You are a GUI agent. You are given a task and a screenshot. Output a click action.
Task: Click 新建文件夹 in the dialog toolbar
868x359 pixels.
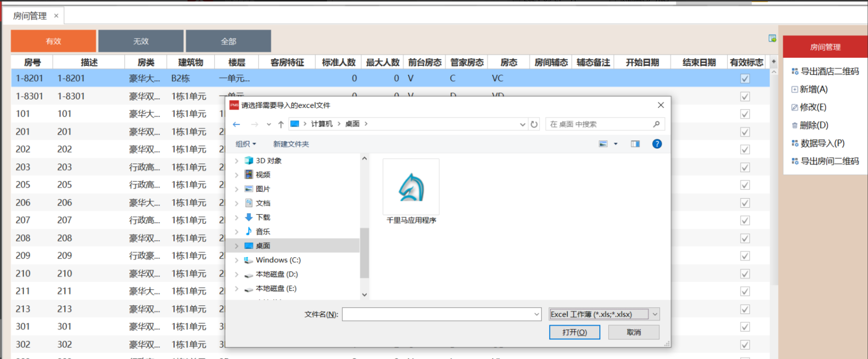[291, 144]
